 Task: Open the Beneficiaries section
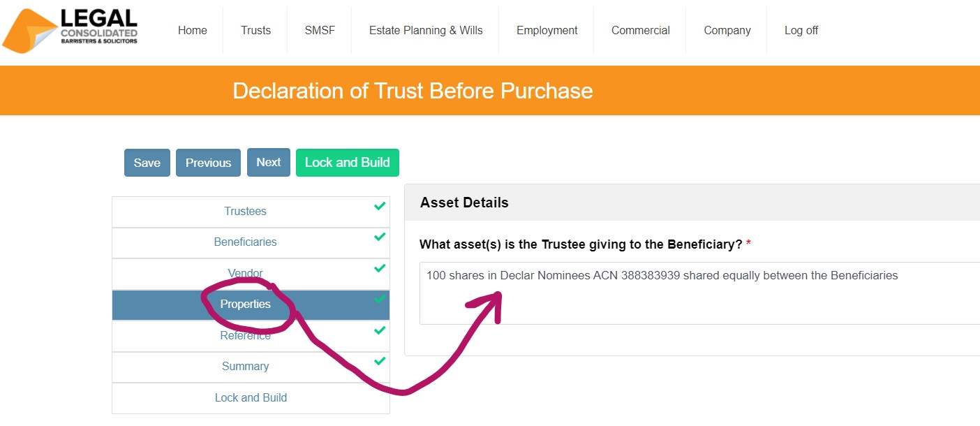coord(245,242)
